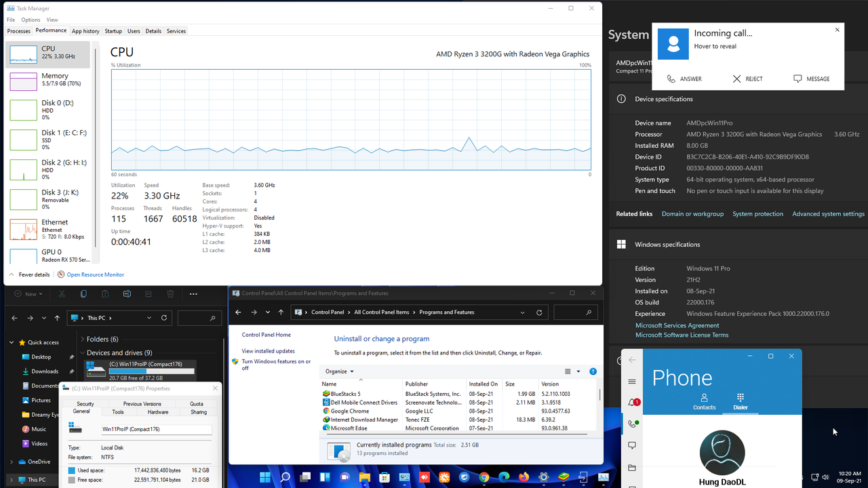Select Memory in Task Manager sidebar
This screenshot has width=868, height=488.
coord(47,82)
